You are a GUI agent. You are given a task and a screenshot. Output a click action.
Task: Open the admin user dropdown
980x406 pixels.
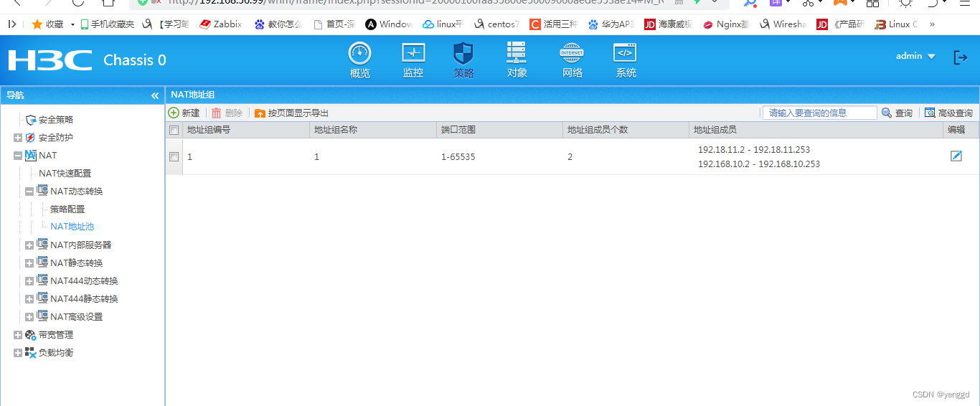pos(915,56)
